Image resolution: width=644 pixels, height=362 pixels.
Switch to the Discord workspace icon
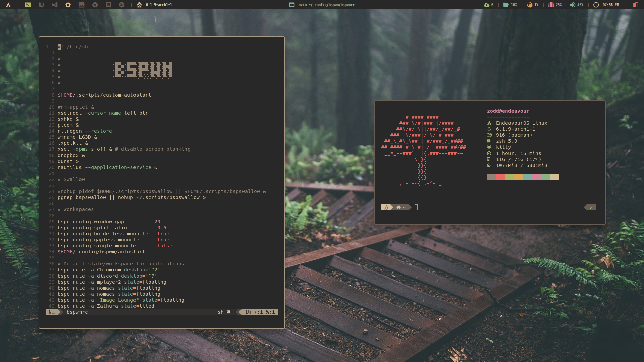click(x=108, y=5)
